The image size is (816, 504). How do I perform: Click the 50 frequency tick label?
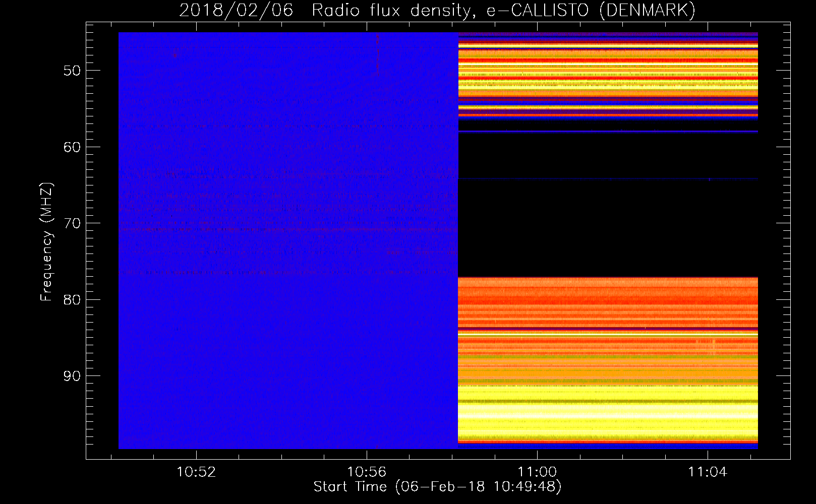[x=72, y=71]
